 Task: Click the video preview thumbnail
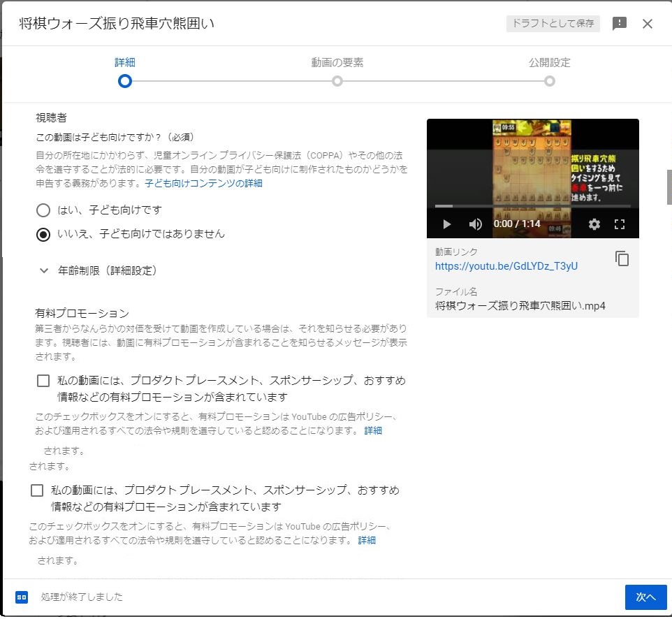tap(533, 178)
